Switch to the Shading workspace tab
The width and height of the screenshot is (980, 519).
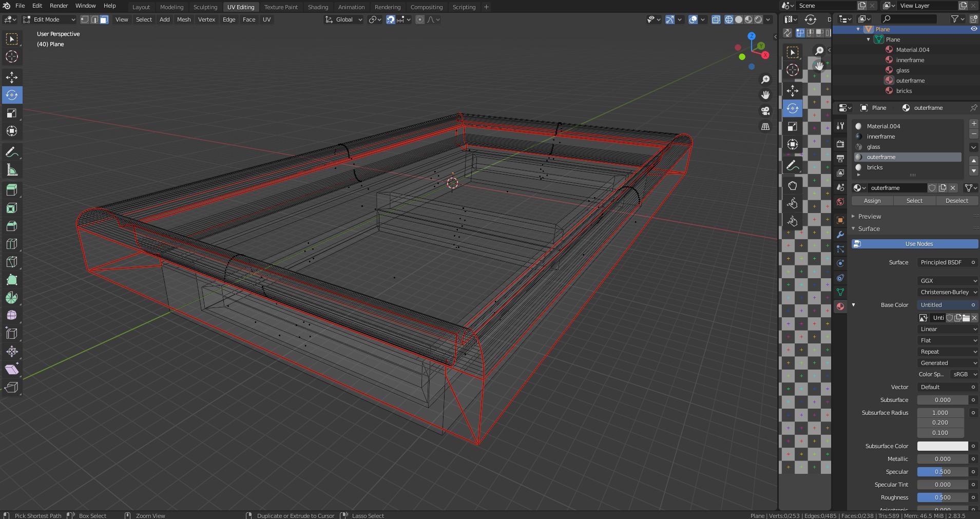[318, 7]
